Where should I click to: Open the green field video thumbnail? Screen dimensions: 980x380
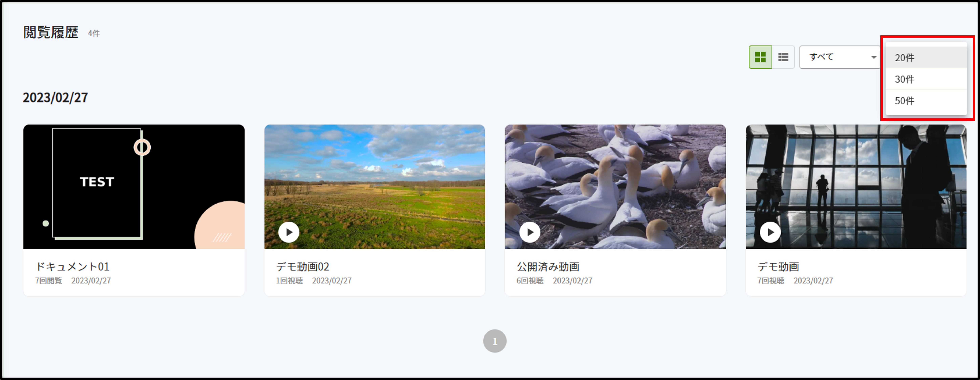375,187
